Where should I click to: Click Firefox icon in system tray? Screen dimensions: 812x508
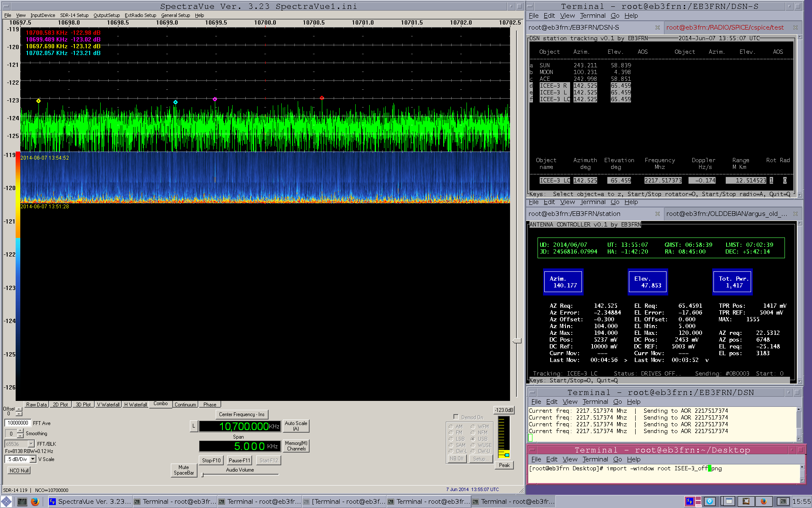[x=764, y=502]
